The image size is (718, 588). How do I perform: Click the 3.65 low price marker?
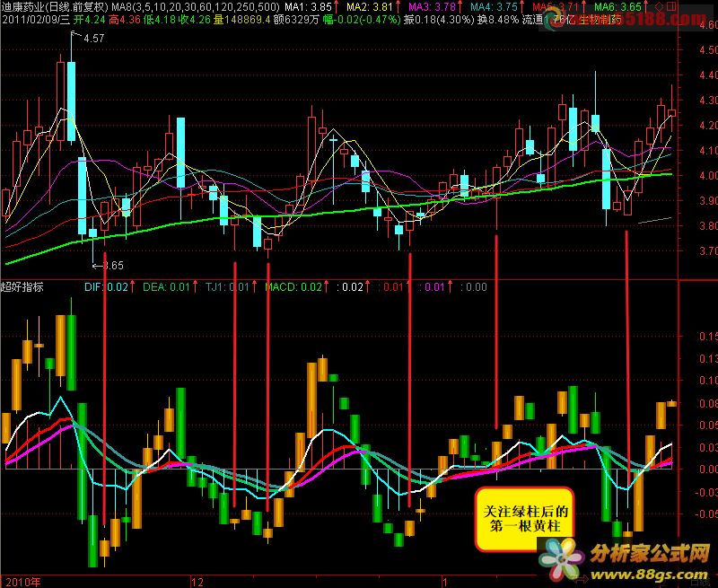click(113, 265)
